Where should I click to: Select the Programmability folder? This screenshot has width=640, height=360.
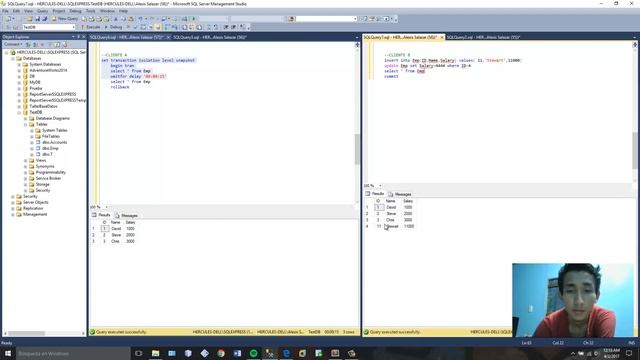50,172
